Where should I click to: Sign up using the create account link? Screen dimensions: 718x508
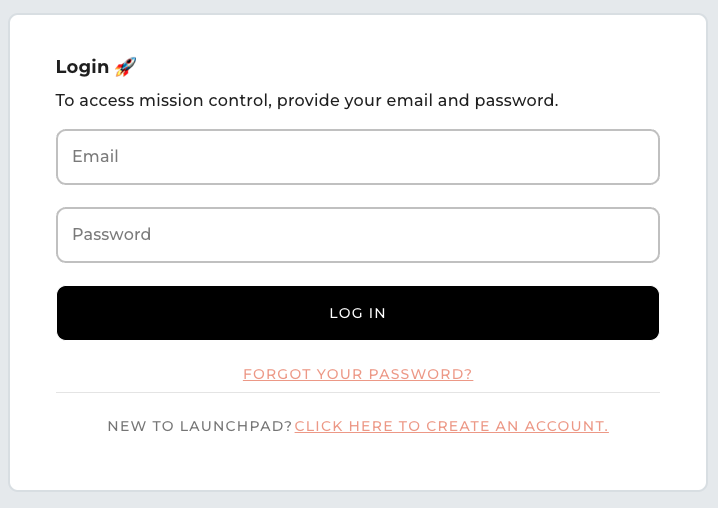click(451, 426)
